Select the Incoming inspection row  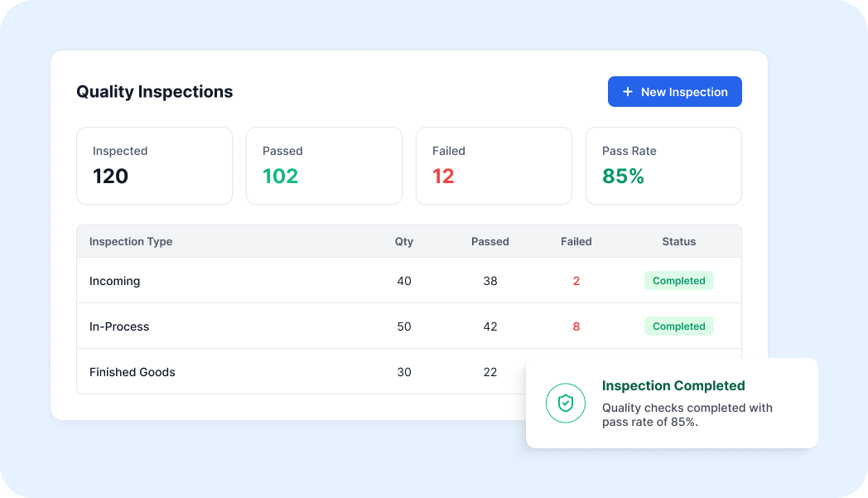pos(409,281)
